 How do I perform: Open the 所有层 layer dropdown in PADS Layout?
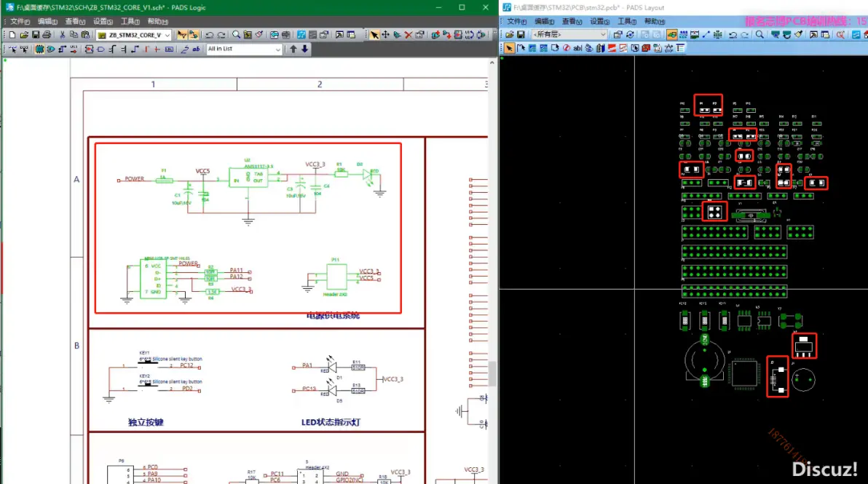point(603,34)
